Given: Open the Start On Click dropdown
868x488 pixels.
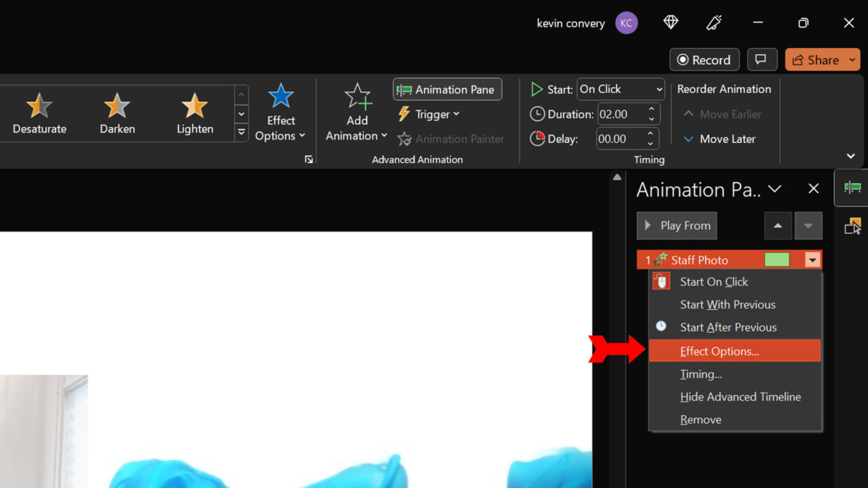Looking at the screenshot, I should (x=620, y=89).
